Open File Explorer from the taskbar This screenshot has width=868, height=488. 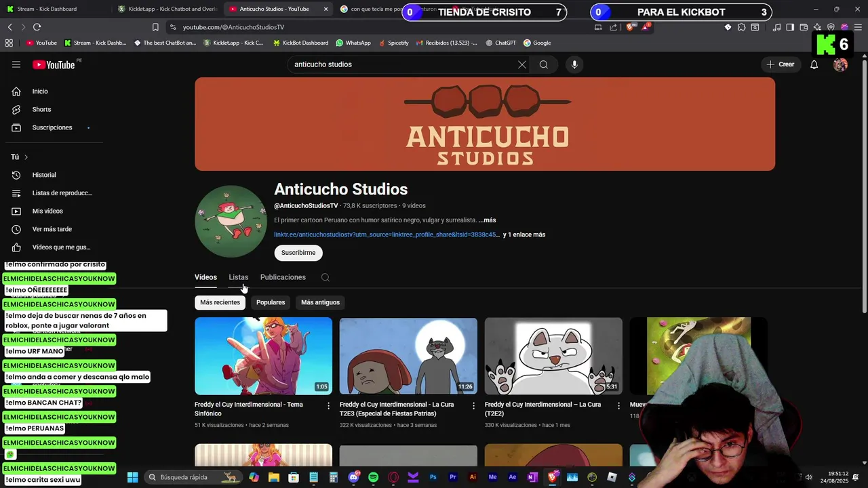(x=274, y=477)
